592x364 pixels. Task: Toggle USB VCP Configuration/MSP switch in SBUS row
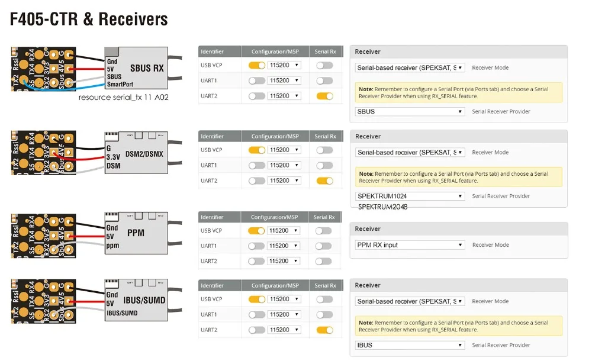click(257, 65)
